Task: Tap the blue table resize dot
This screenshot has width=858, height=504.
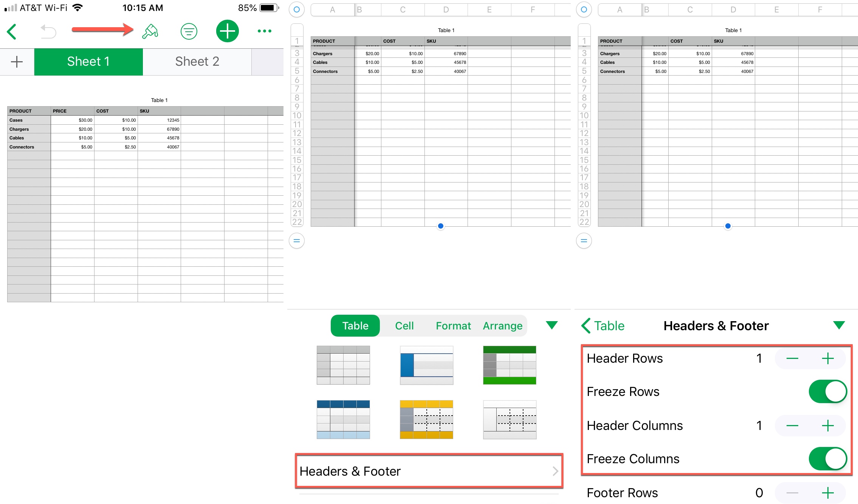Action: (x=440, y=226)
